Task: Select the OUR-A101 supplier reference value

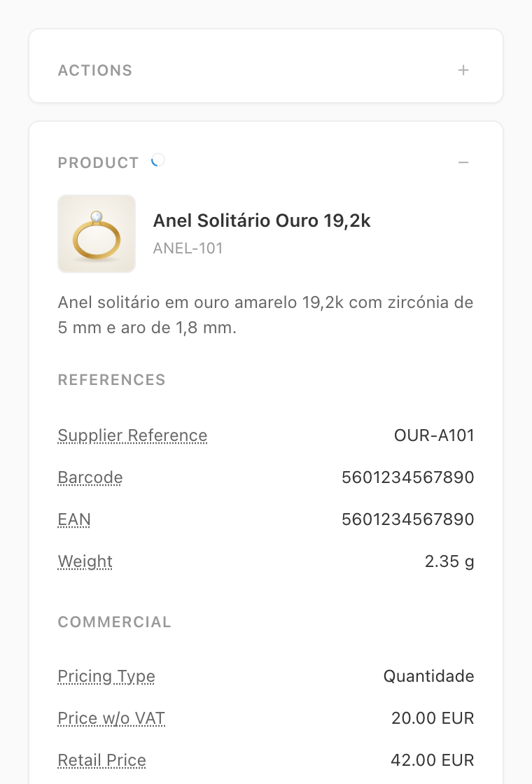Action: pyautogui.click(x=434, y=435)
